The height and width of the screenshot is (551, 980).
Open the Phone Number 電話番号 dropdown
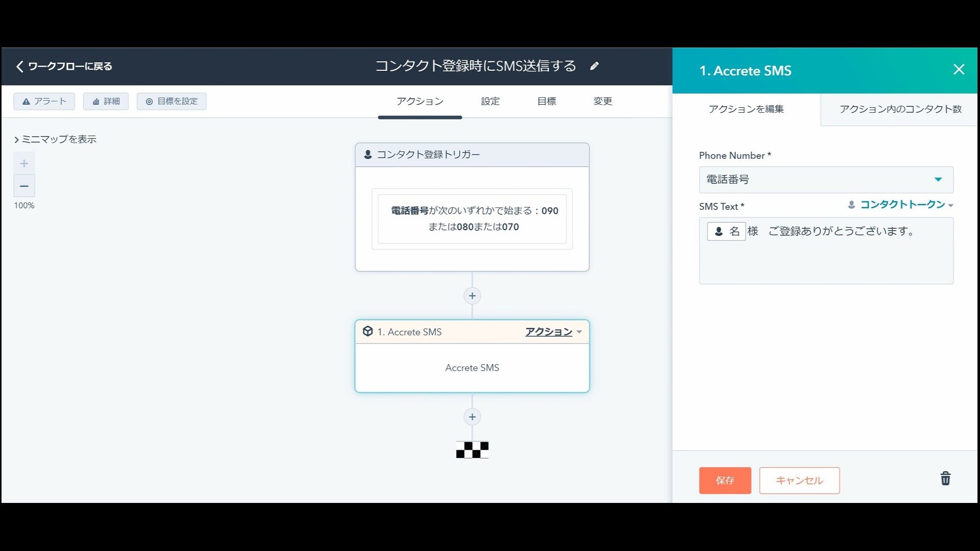(826, 180)
